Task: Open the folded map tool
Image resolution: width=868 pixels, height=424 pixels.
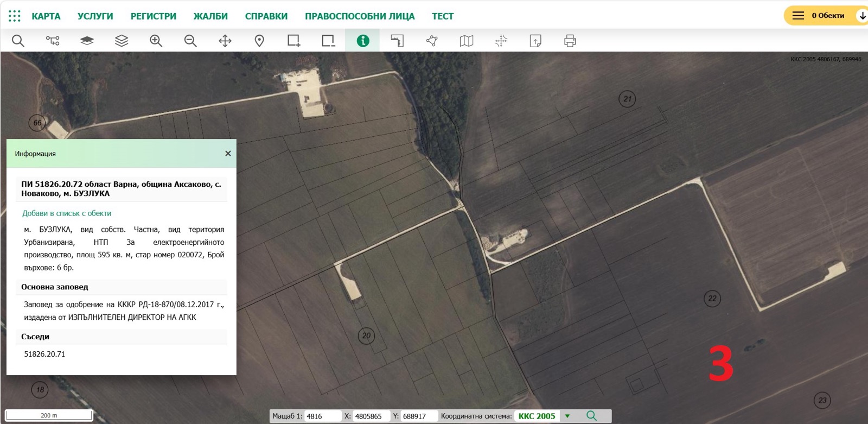Action: (x=467, y=41)
